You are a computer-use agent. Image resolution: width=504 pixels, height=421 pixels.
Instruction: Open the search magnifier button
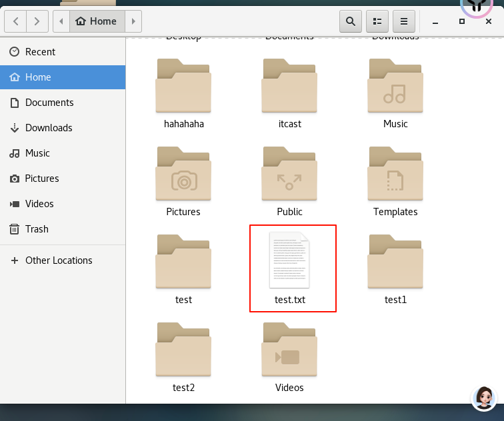[x=351, y=21]
